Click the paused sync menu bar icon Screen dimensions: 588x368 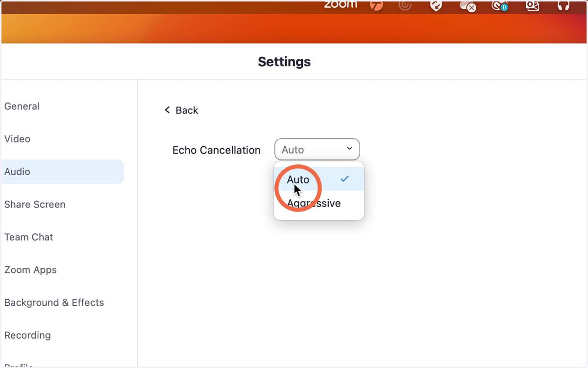pyautogui.click(x=500, y=6)
